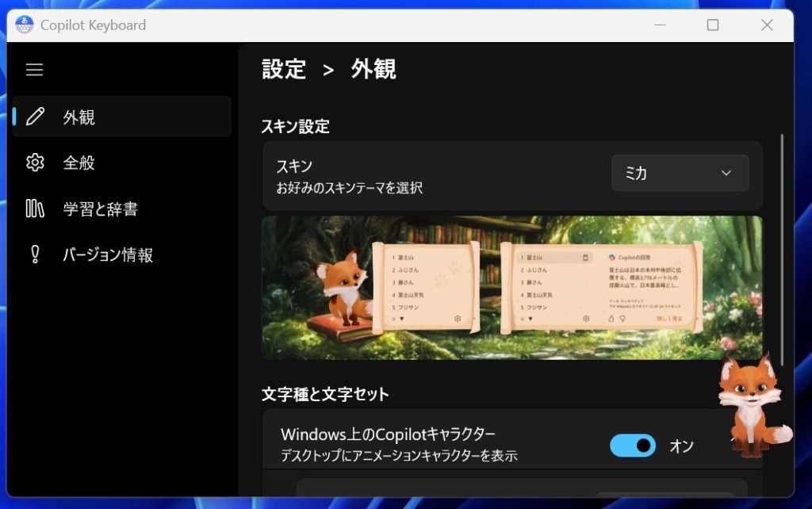Open the スキン dropdown showing ミカ

pos(680,173)
